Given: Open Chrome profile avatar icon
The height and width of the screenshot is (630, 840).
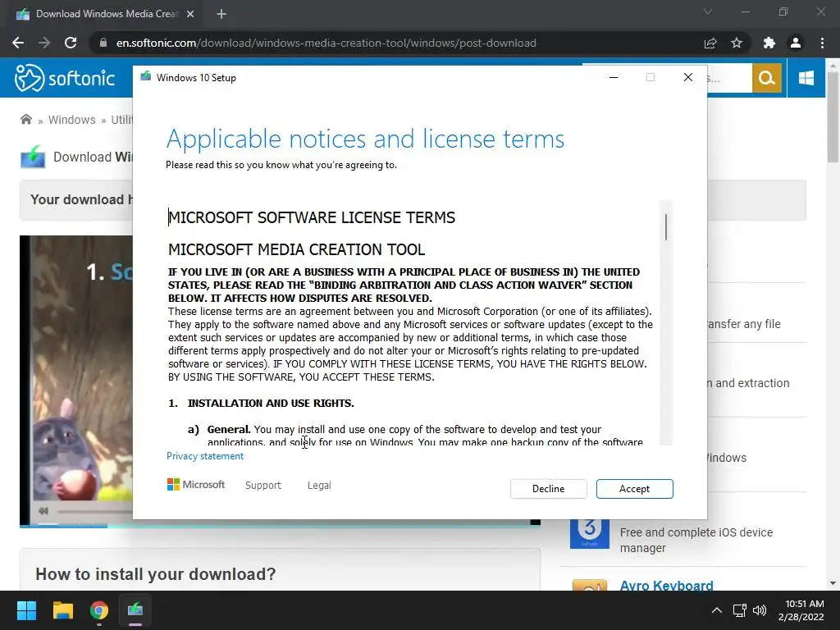Looking at the screenshot, I should click(796, 43).
